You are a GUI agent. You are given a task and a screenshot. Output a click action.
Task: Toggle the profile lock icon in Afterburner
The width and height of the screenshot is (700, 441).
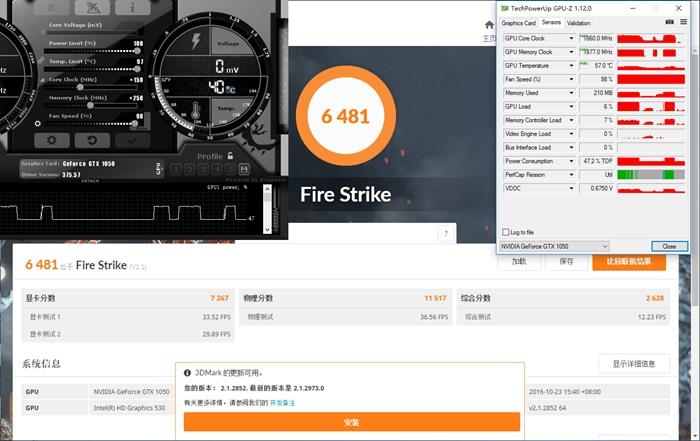point(231,154)
